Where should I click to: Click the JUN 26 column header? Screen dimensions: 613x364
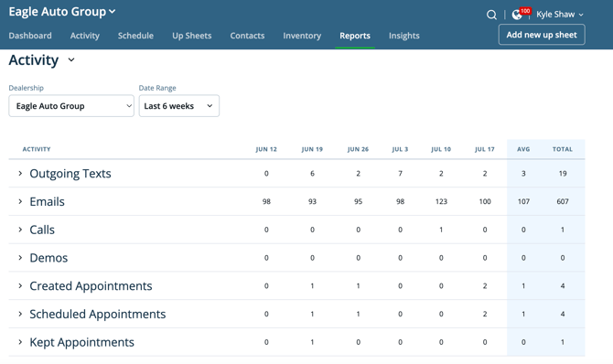tap(358, 149)
